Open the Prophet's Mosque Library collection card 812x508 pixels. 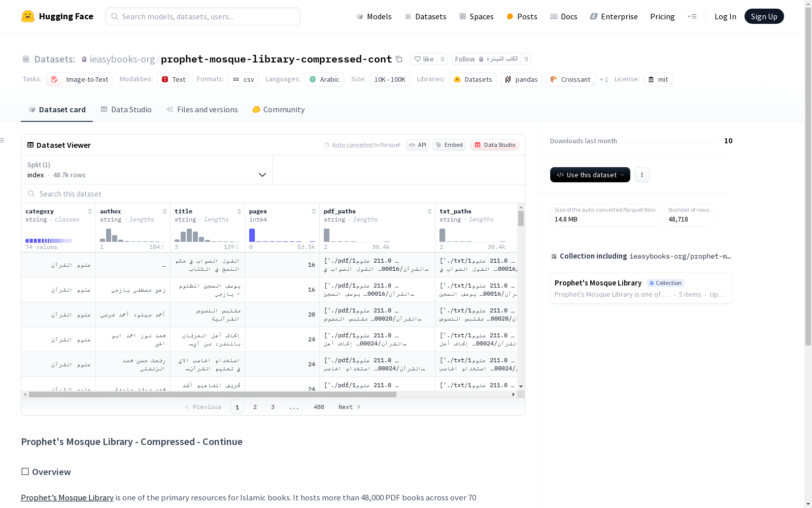(641, 288)
